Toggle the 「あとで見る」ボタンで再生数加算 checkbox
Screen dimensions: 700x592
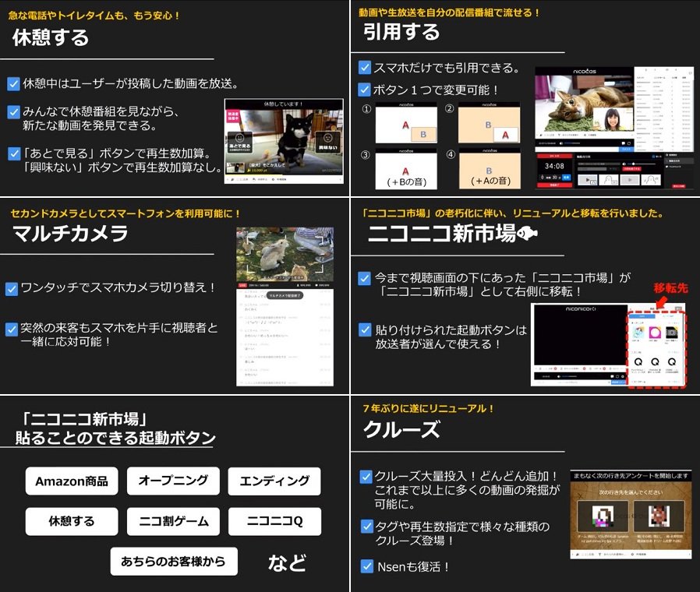tap(14, 154)
